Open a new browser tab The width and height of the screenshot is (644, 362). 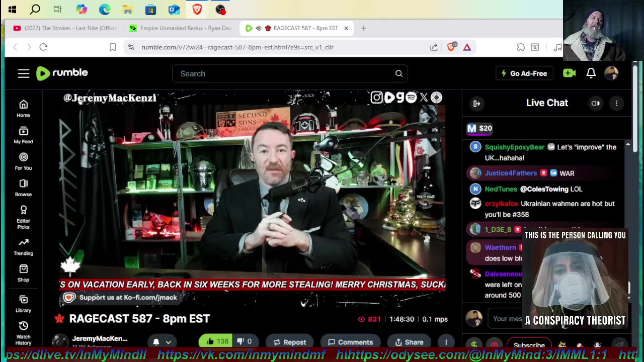(x=364, y=28)
